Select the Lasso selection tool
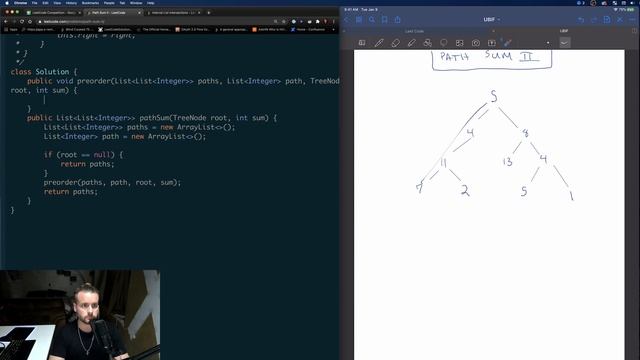Viewport: 640px width, 360px height. pyautogui.click(x=444, y=42)
